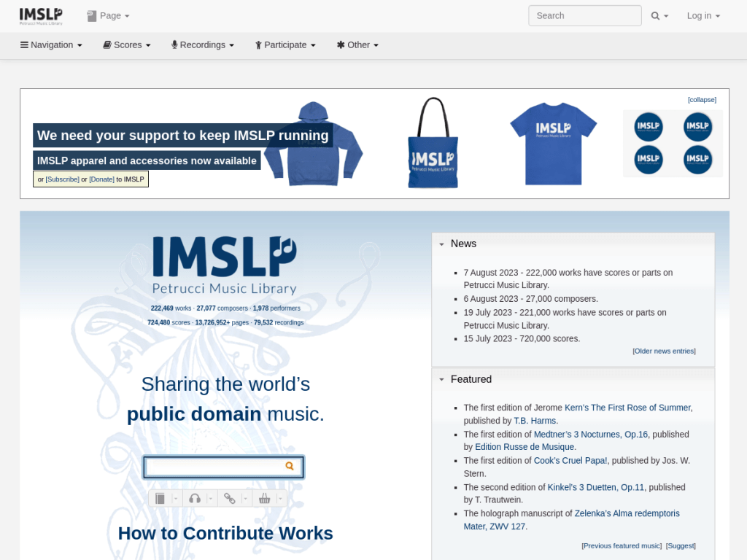Click the chain link icon below the search box
The height and width of the screenshot is (560, 747).
coord(229,499)
